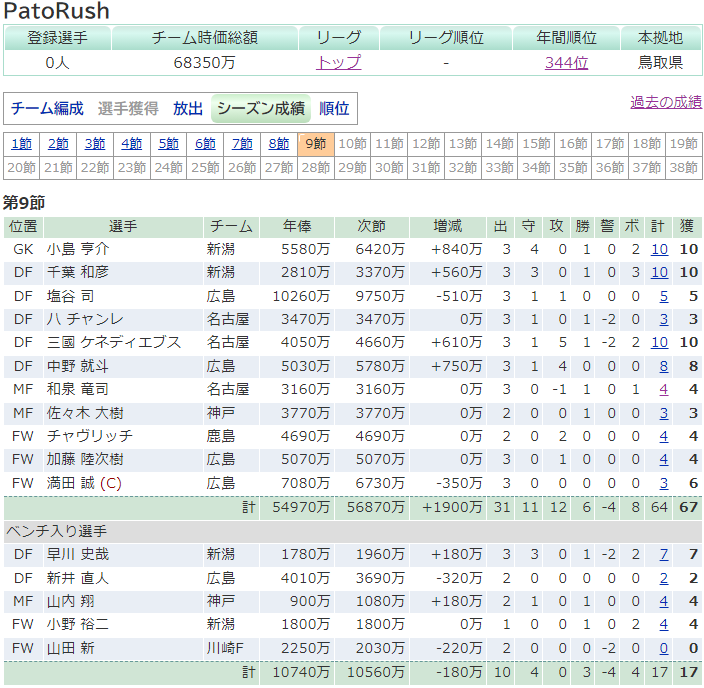704x688 pixels.
Task: Go to round 6節
Action: click(206, 144)
